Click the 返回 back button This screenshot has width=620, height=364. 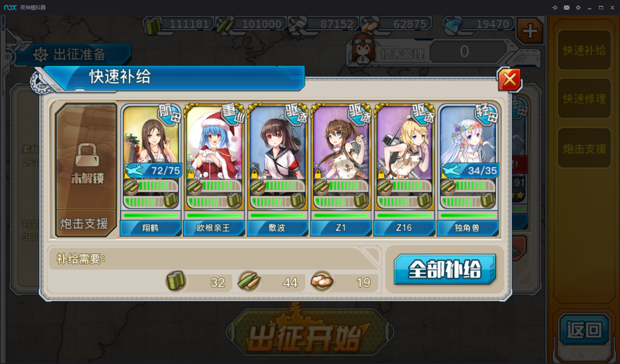pos(584,330)
